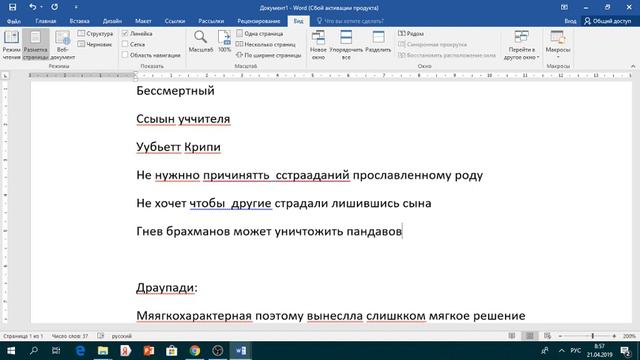Open Chrome from taskbar

195,351
